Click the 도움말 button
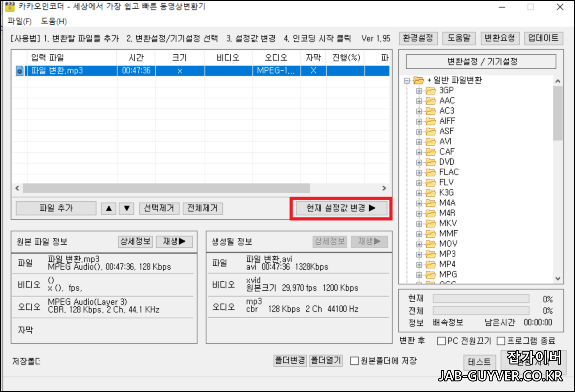The height and width of the screenshot is (392, 575). tap(459, 38)
